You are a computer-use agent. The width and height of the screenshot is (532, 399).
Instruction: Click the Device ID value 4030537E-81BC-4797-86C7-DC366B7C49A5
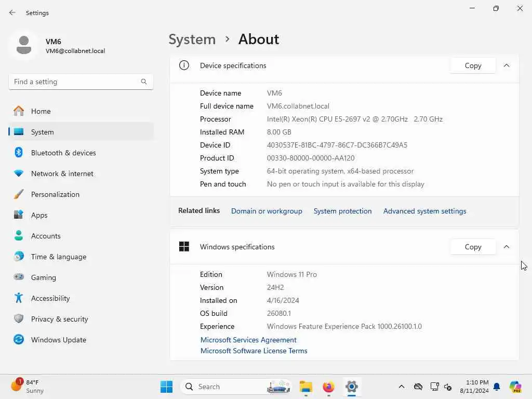click(x=337, y=145)
